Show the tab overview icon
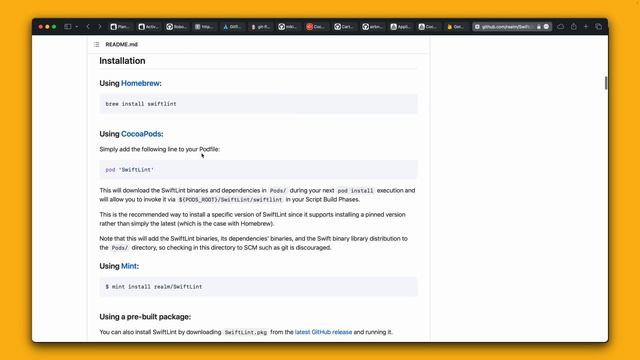Viewport: 640px width, 360px height. pos(599,27)
